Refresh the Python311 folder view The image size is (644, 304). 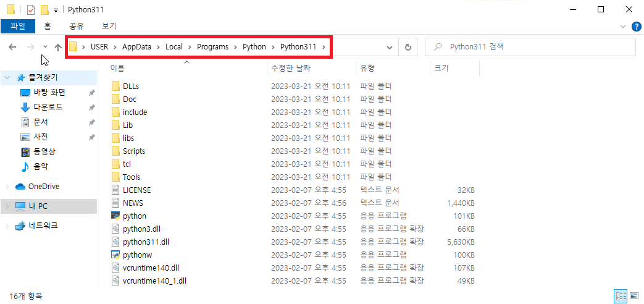click(x=408, y=47)
